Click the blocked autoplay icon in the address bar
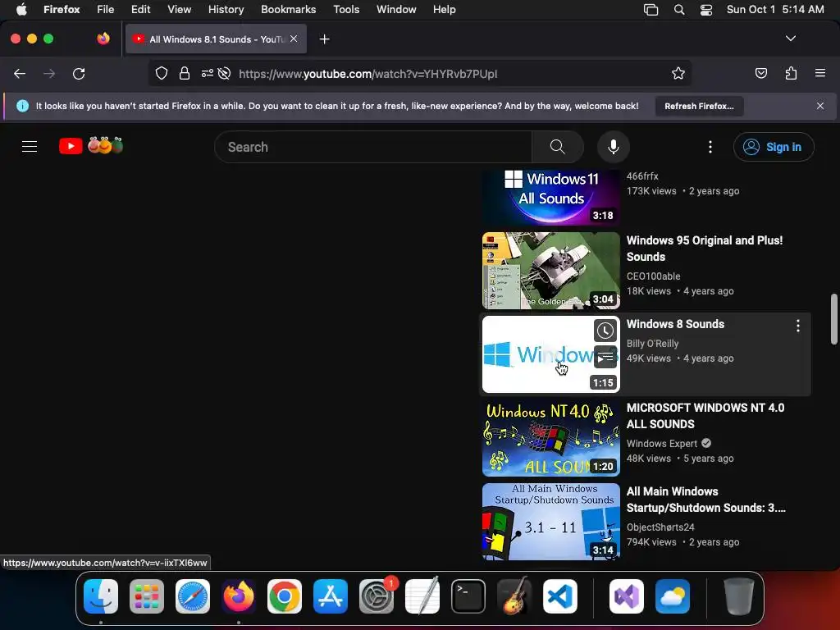The width and height of the screenshot is (840, 630). (225, 73)
